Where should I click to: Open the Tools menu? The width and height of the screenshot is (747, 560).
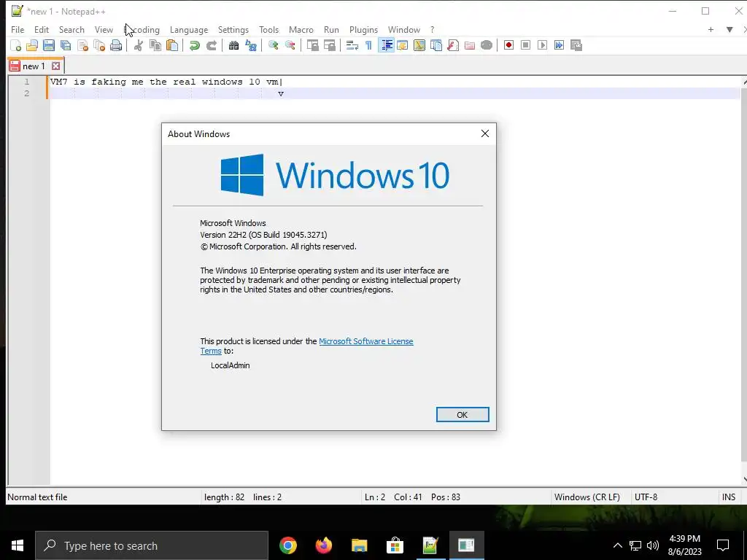[x=268, y=29]
